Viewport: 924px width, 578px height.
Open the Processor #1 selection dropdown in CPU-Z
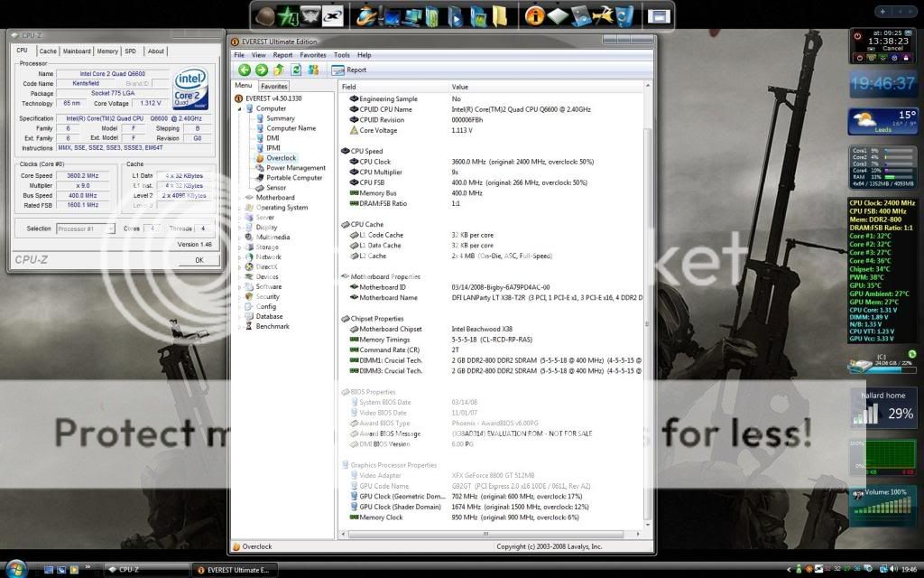86,228
